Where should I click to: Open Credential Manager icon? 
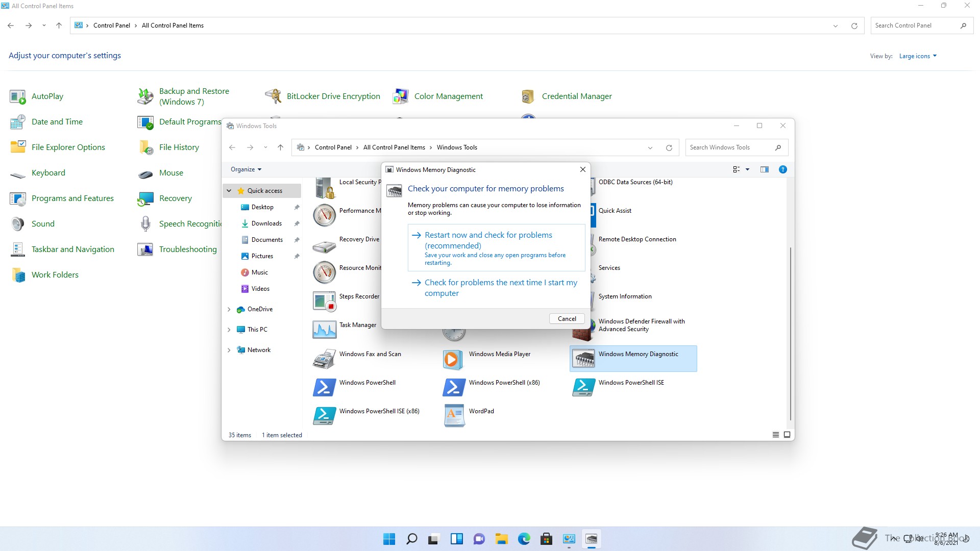528,96
